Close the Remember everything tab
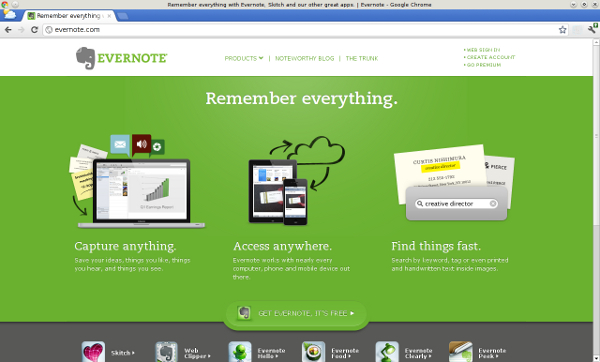The width and height of the screenshot is (600, 362). point(109,16)
